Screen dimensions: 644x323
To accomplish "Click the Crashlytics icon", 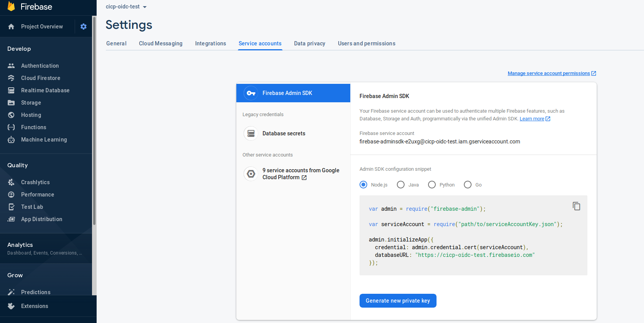I will coord(11,182).
